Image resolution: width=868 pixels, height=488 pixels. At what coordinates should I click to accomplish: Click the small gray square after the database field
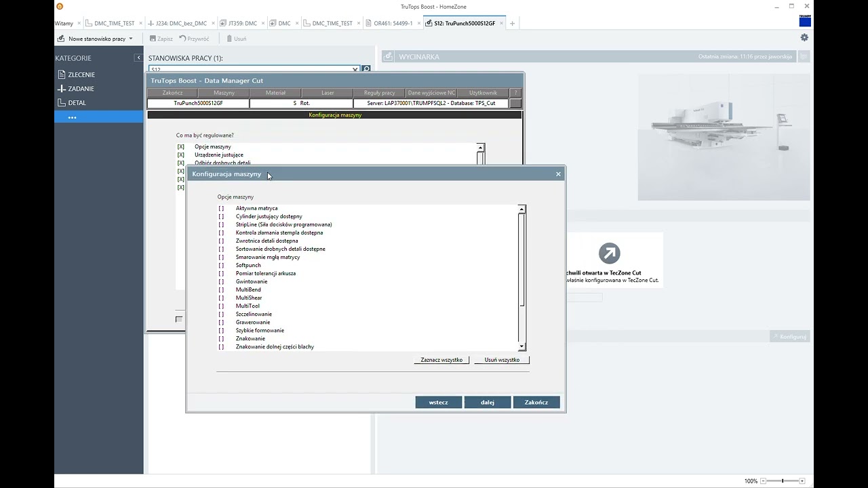point(516,103)
